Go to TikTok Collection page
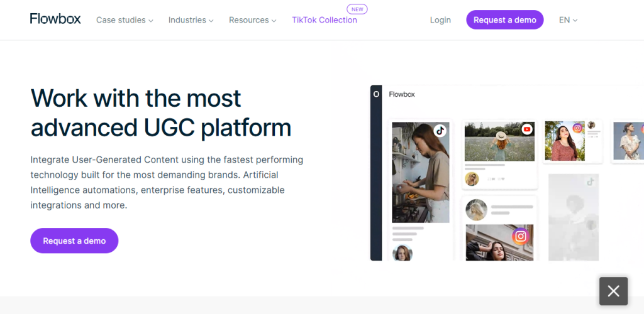 coord(325,20)
